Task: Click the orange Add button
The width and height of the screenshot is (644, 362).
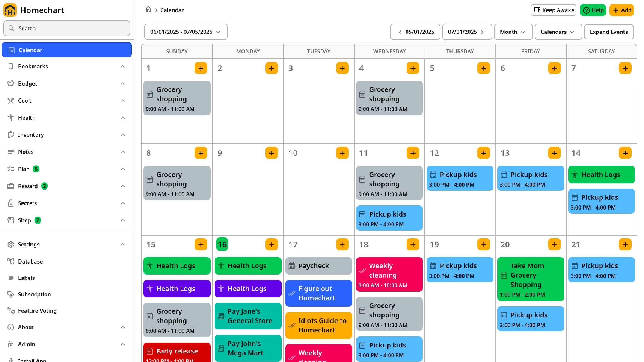Action: (x=621, y=10)
